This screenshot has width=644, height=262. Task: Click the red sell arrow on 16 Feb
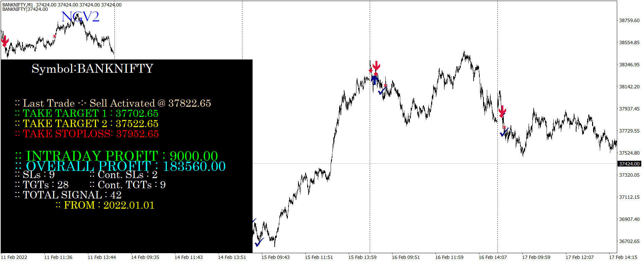502,111
